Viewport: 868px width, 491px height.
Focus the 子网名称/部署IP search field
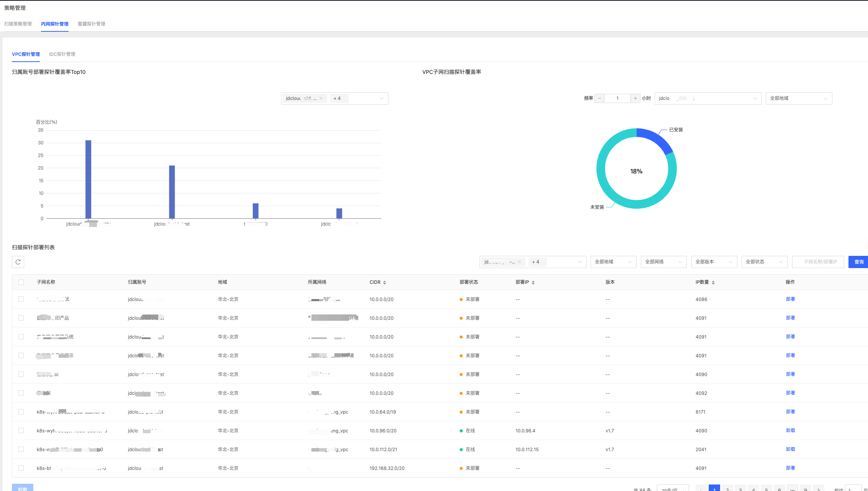(818, 262)
